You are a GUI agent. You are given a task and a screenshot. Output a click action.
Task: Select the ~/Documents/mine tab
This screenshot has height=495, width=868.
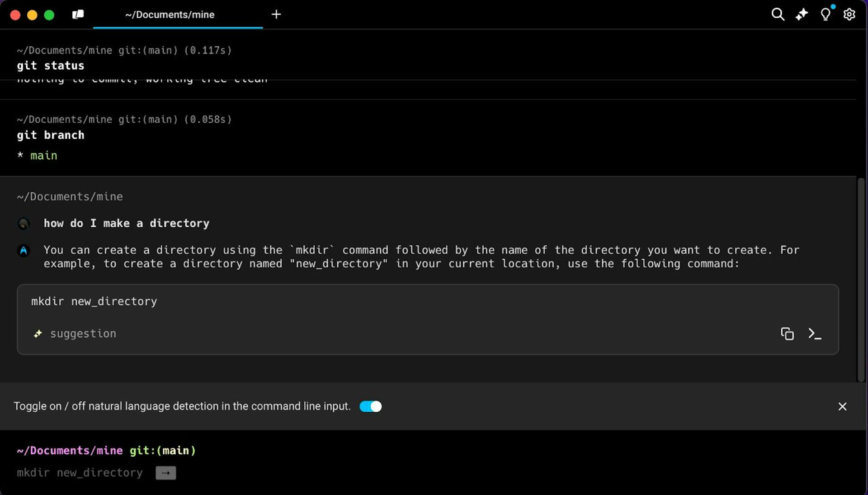click(x=170, y=14)
